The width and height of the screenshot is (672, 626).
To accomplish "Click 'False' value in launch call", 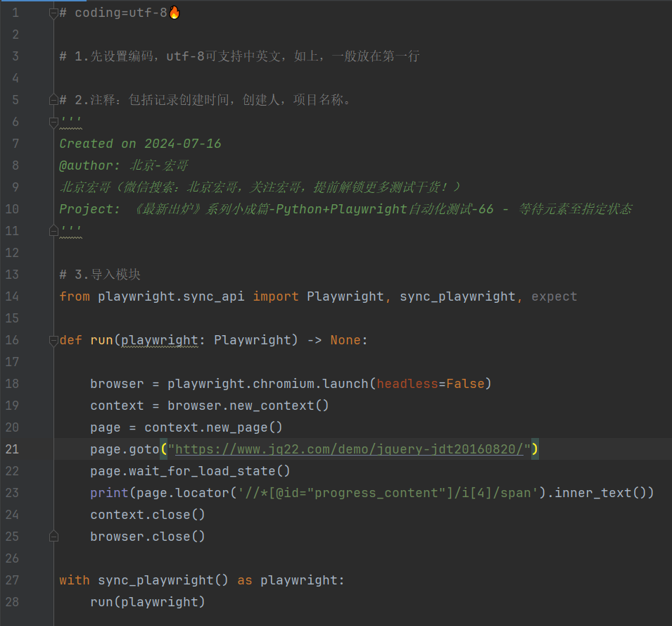I will coord(465,383).
